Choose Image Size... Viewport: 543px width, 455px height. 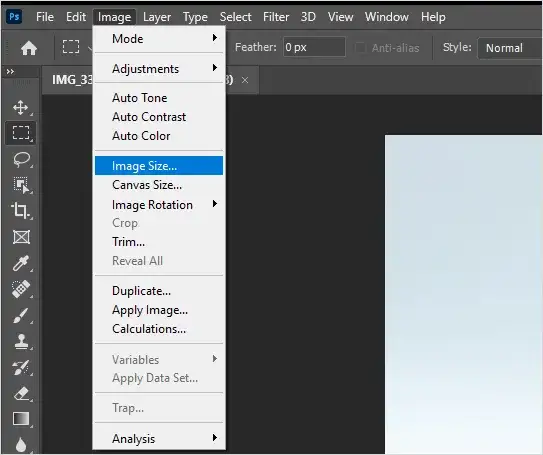(x=159, y=166)
